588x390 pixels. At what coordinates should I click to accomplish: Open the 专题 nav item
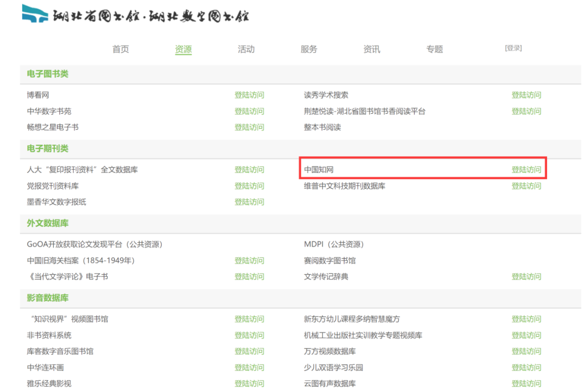[434, 49]
